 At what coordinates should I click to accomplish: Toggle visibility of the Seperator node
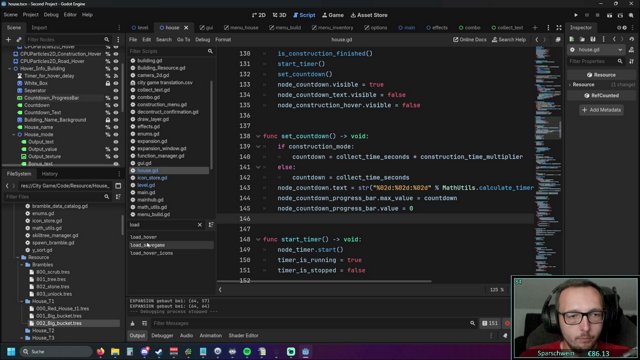click(116, 91)
